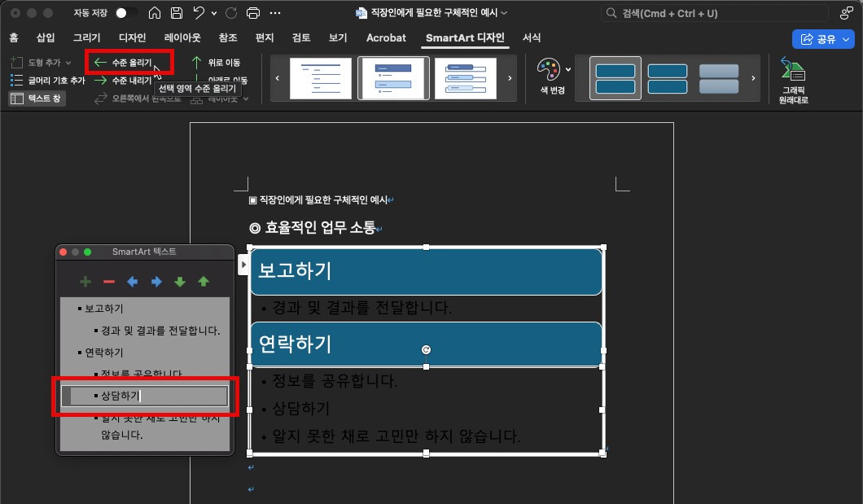863x504 pixels.
Task: Select 연락하기 line in SmartArt text pane
Action: [x=104, y=353]
